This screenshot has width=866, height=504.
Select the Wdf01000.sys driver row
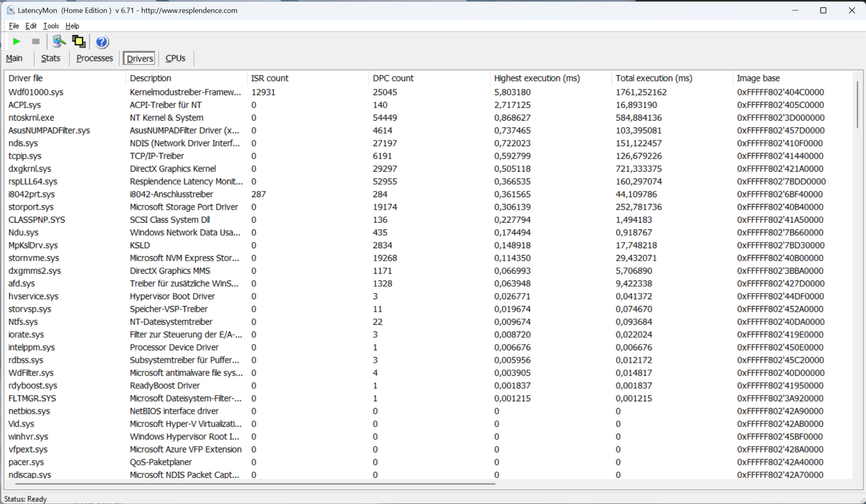pyautogui.click(x=36, y=92)
